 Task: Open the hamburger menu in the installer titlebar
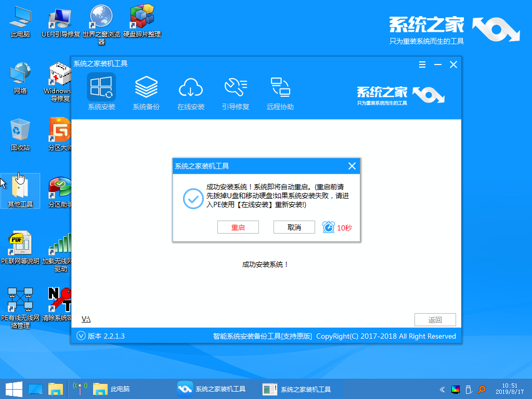(x=422, y=65)
